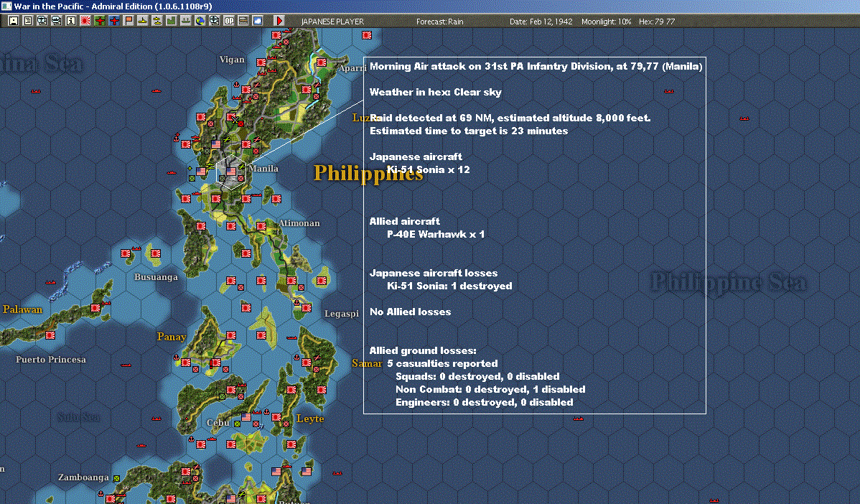Click 'Ki-51 Sonia: 1 destroyed' loss line

[449, 286]
